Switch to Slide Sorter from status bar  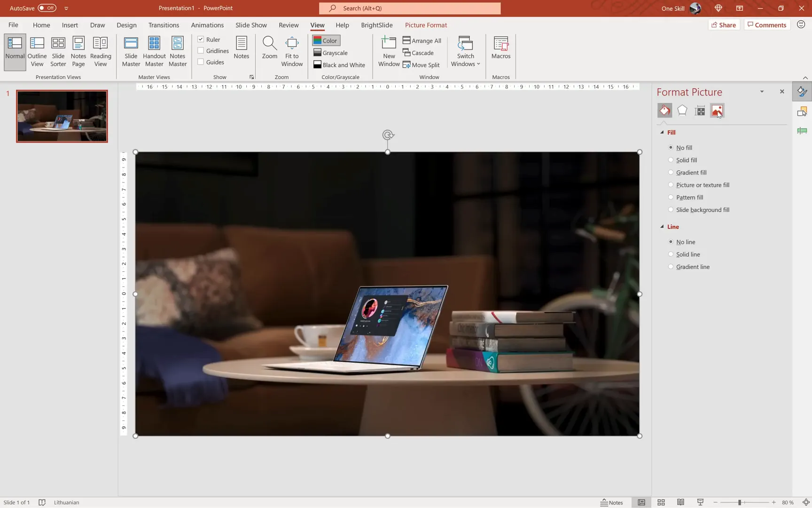[661, 502]
